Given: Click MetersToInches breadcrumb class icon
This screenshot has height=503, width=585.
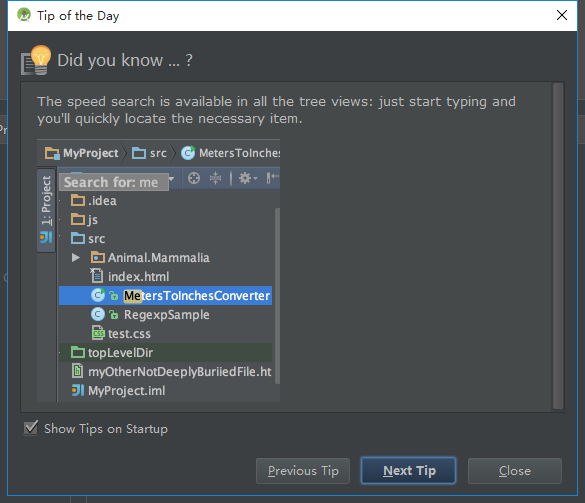Looking at the screenshot, I should [188, 153].
